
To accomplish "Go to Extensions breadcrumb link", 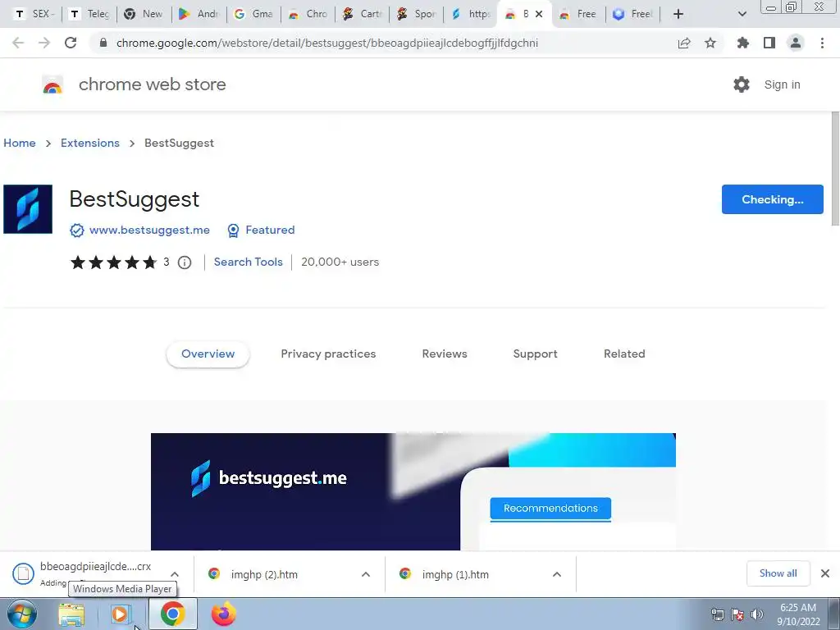I will [x=90, y=143].
